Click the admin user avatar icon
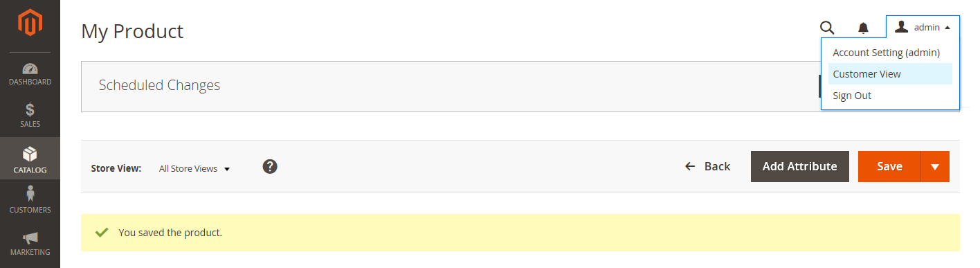Image resolution: width=980 pixels, height=268 pixels. point(901,27)
